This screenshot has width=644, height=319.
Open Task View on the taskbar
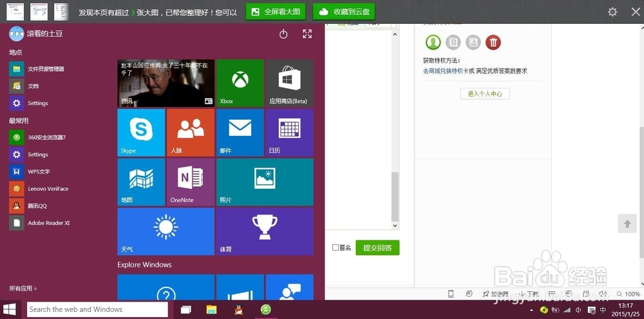[x=186, y=309]
